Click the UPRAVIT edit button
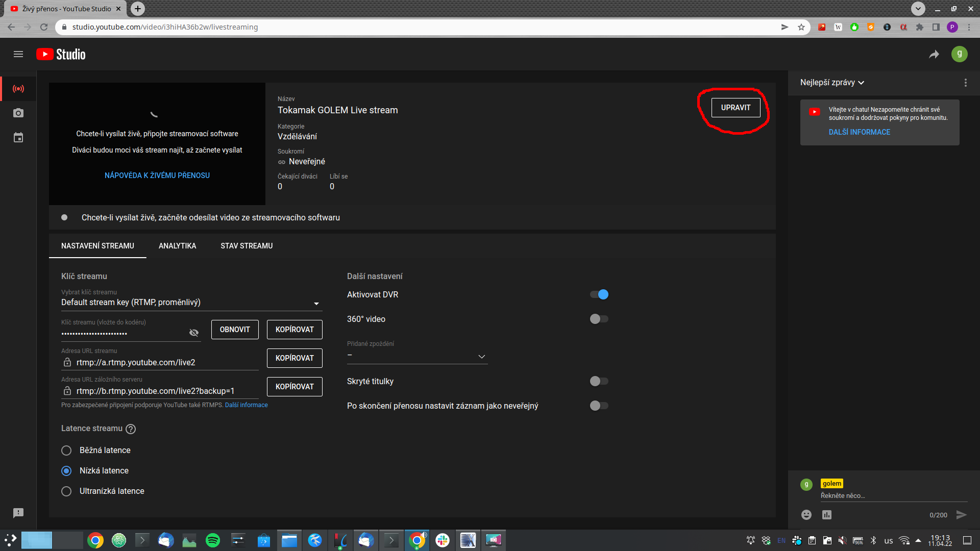This screenshot has height=551, width=980. (x=736, y=108)
